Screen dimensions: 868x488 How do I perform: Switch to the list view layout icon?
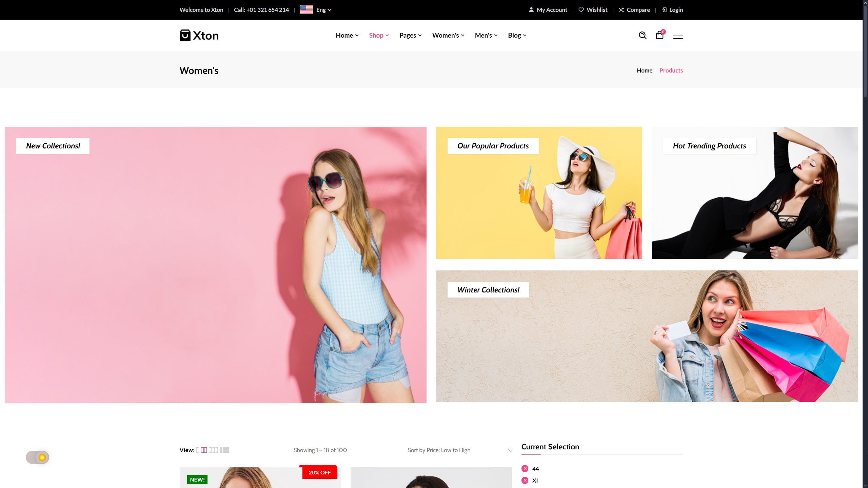[224, 450]
